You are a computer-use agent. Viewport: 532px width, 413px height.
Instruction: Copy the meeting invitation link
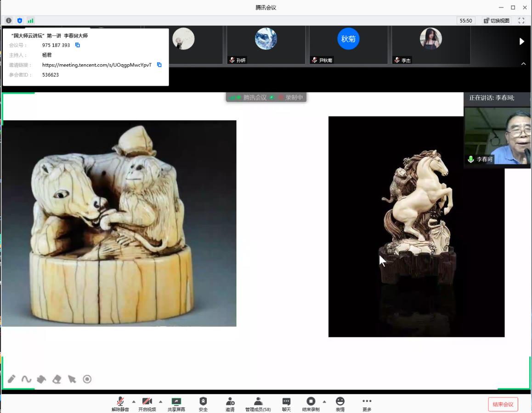(x=159, y=65)
